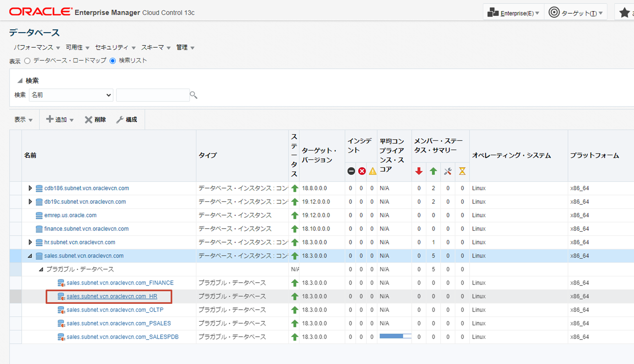Click the hourglass member status column icon

(462, 171)
